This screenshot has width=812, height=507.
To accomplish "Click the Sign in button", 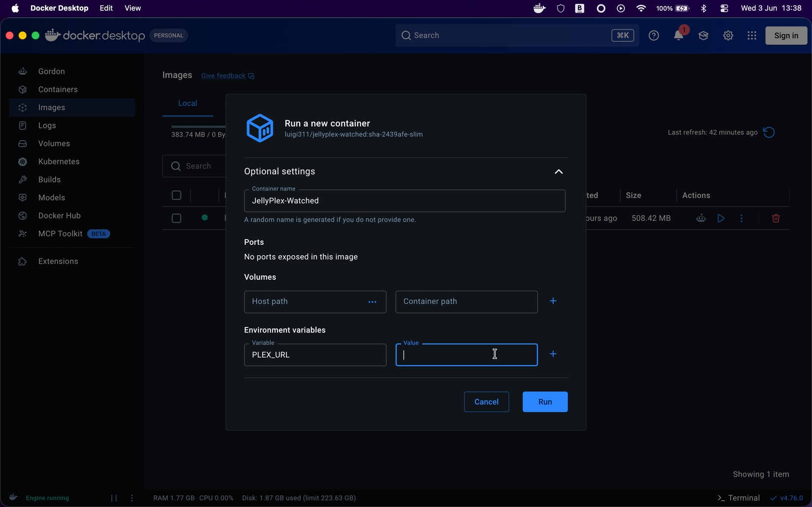I will point(786,35).
